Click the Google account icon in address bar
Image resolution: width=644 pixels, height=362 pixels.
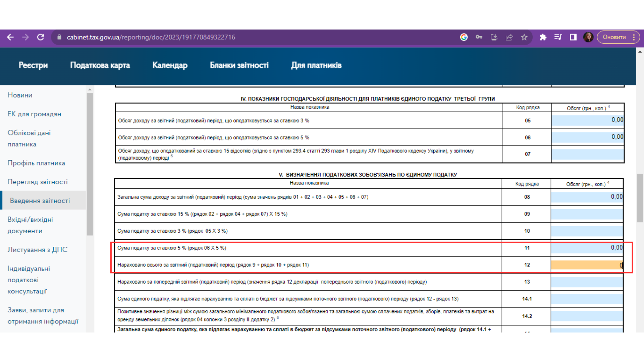pyautogui.click(x=464, y=37)
